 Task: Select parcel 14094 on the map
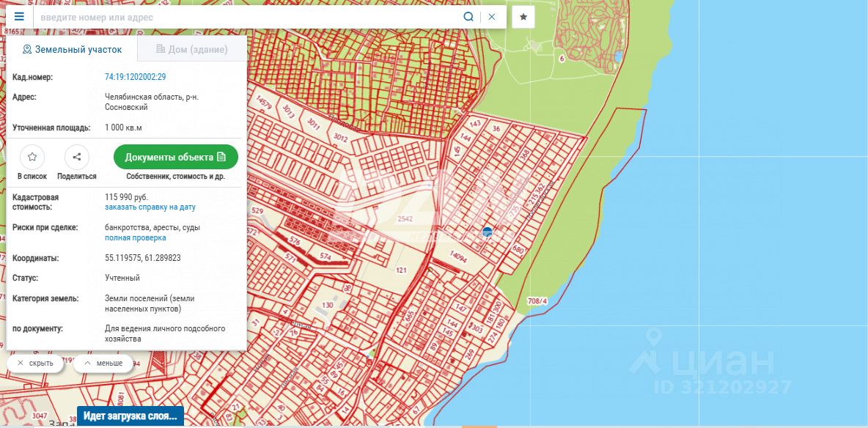click(459, 257)
